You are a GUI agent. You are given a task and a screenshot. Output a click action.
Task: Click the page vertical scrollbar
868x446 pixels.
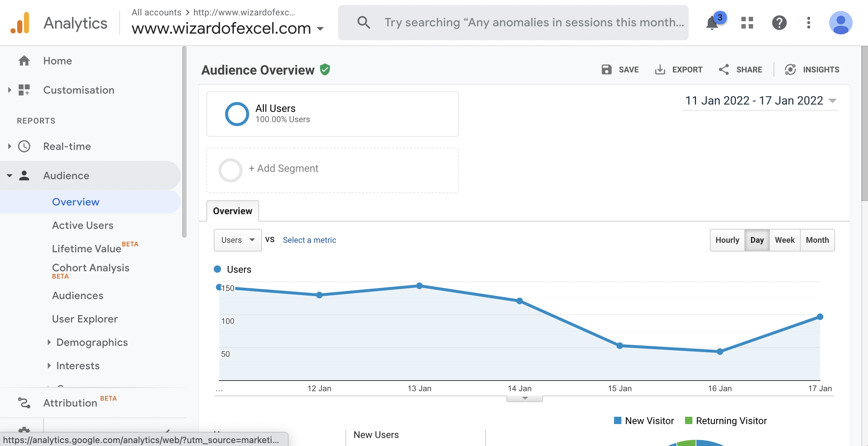click(864, 124)
